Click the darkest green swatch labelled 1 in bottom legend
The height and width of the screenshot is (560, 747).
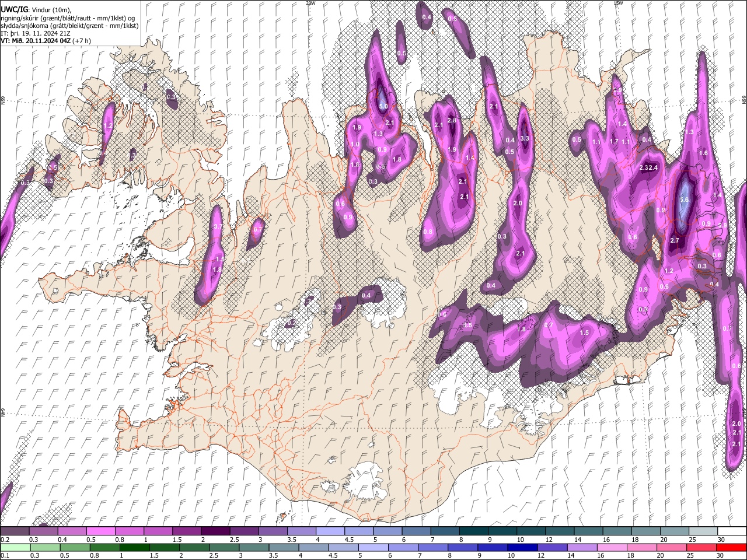[134, 547]
